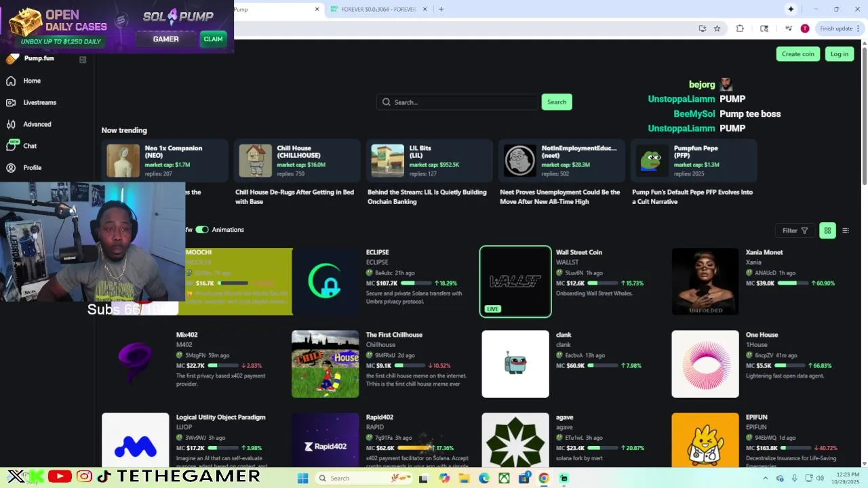Open the Chrome profile avatar T
This screenshot has height=488, width=868.
[x=805, y=28]
